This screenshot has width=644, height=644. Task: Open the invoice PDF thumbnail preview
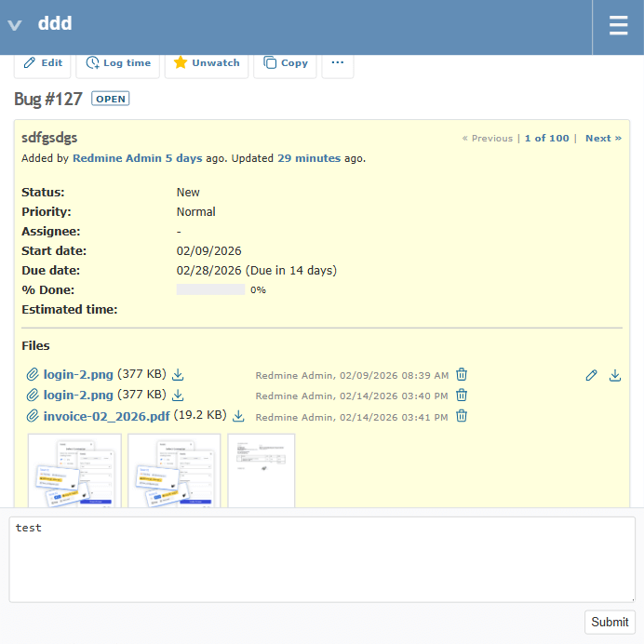pos(262,471)
